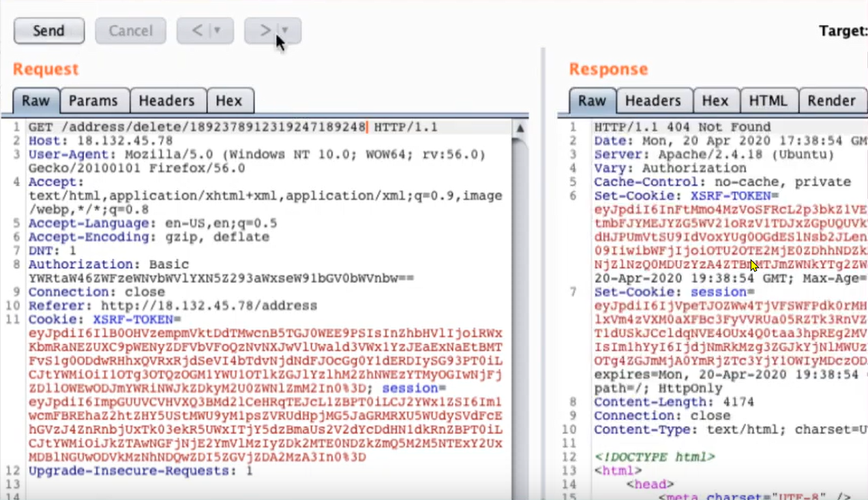
Task: Click the 404 Not Found response status line
Action: point(682,127)
